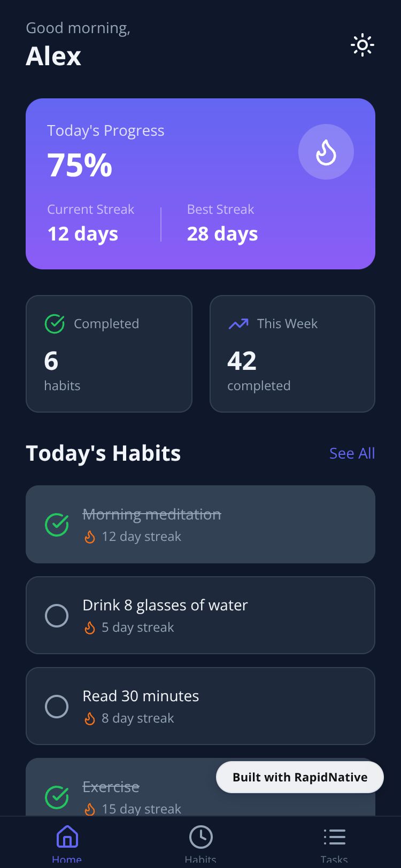Uncheck the Morning meditation habit
The height and width of the screenshot is (868, 401).
click(57, 525)
